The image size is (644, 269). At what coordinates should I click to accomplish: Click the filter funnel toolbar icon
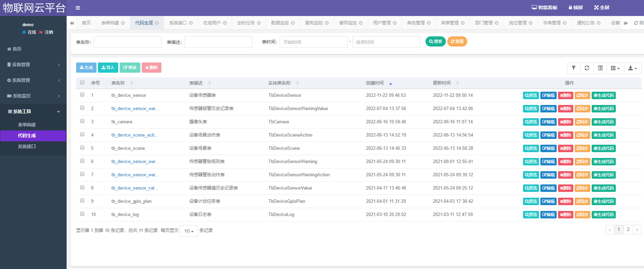tap(574, 68)
